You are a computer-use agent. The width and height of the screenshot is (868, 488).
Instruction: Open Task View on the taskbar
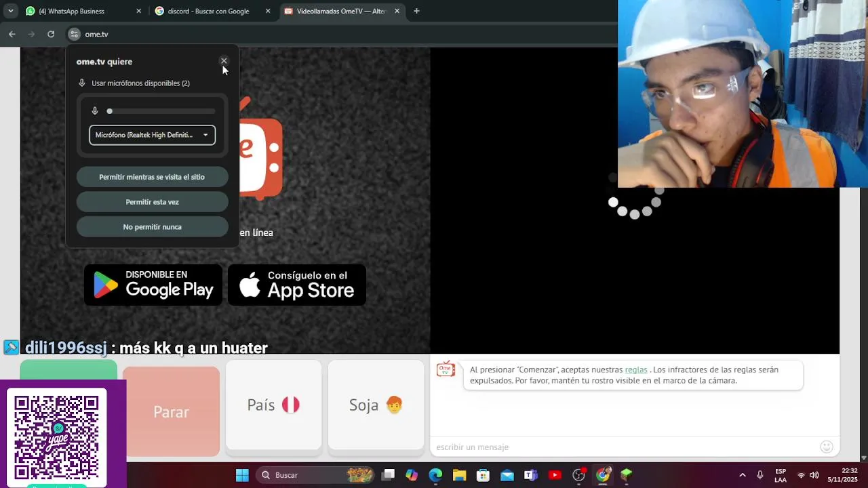point(388,475)
